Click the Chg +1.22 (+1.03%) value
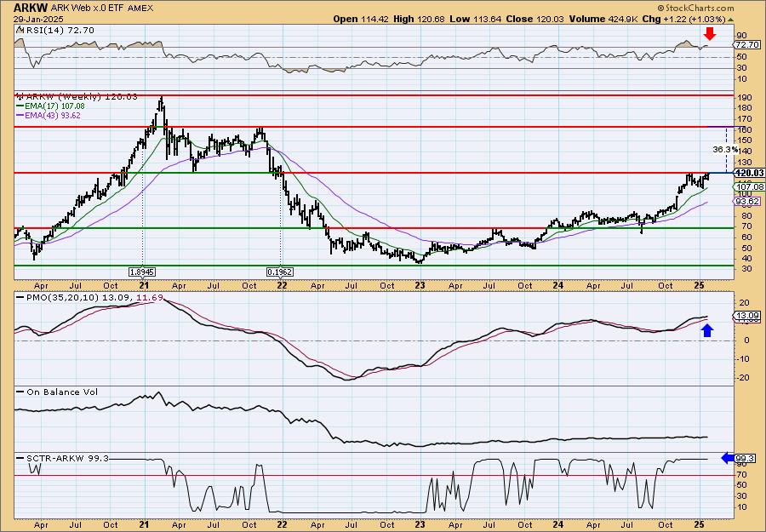Screen dimensions: 766x532 coord(684,19)
